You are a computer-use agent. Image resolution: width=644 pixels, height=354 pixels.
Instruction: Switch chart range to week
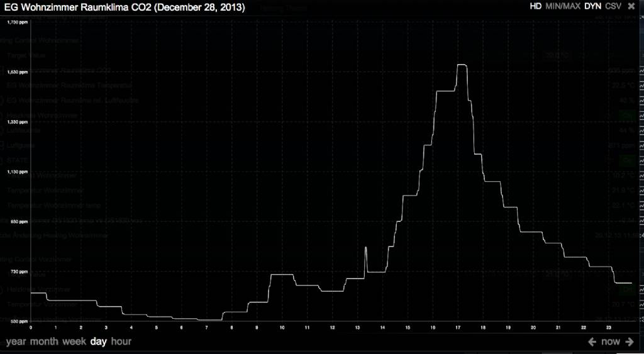(x=74, y=342)
